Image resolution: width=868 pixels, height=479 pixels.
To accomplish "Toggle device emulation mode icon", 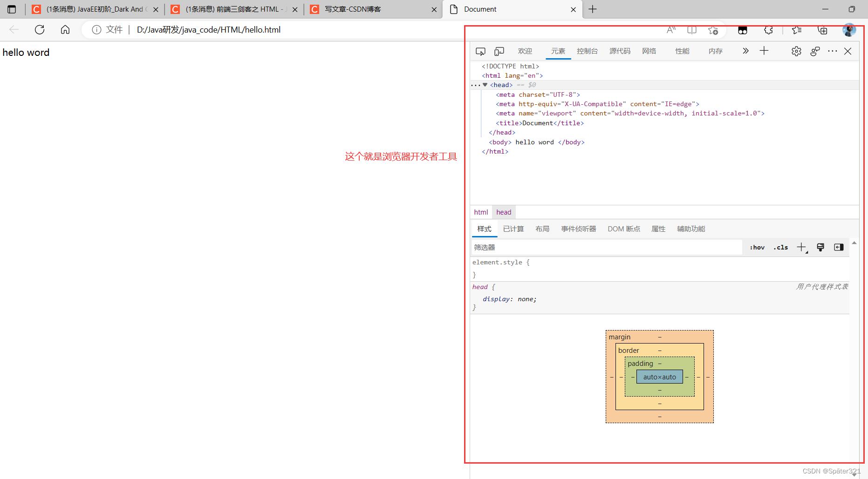I will (499, 51).
